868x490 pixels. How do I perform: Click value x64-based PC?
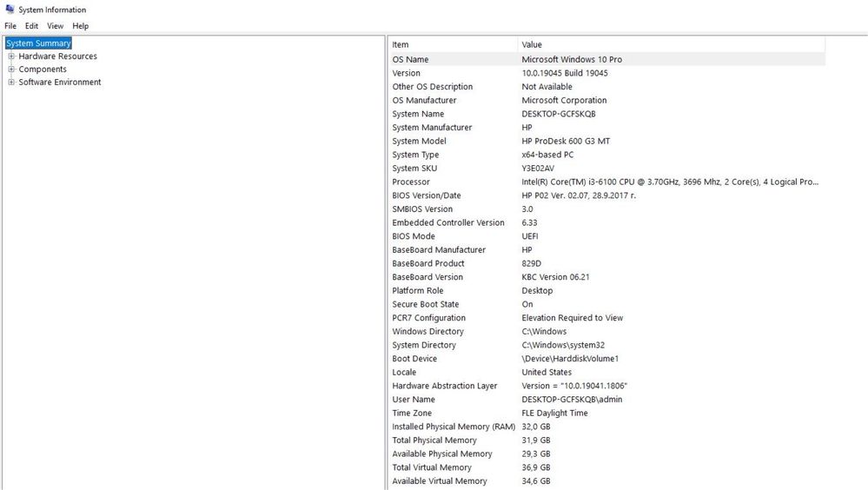[x=547, y=155]
